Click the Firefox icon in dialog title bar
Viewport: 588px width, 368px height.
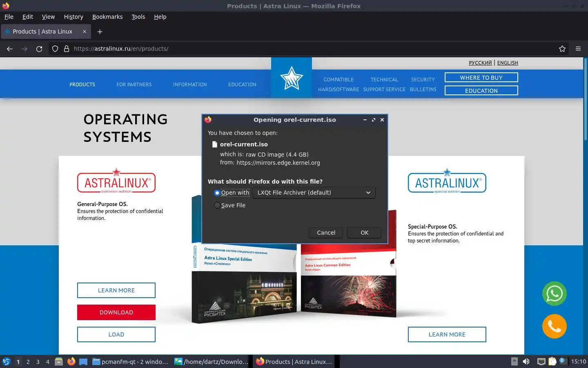[x=208, y=120]
